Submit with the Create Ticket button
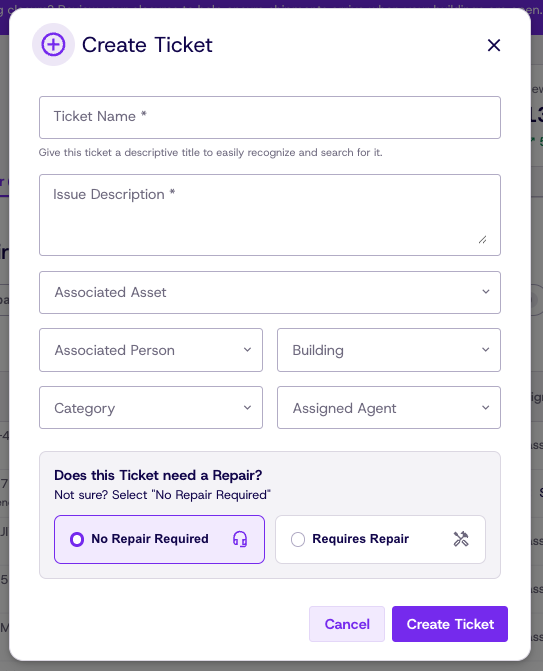 pyautogui.click(x=450, y=624)
